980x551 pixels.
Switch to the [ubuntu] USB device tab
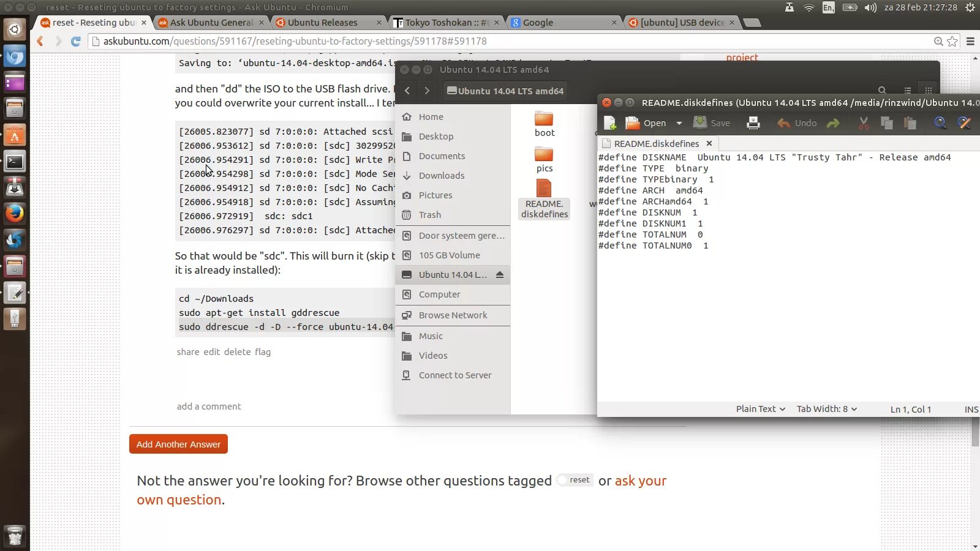point(682,23)
